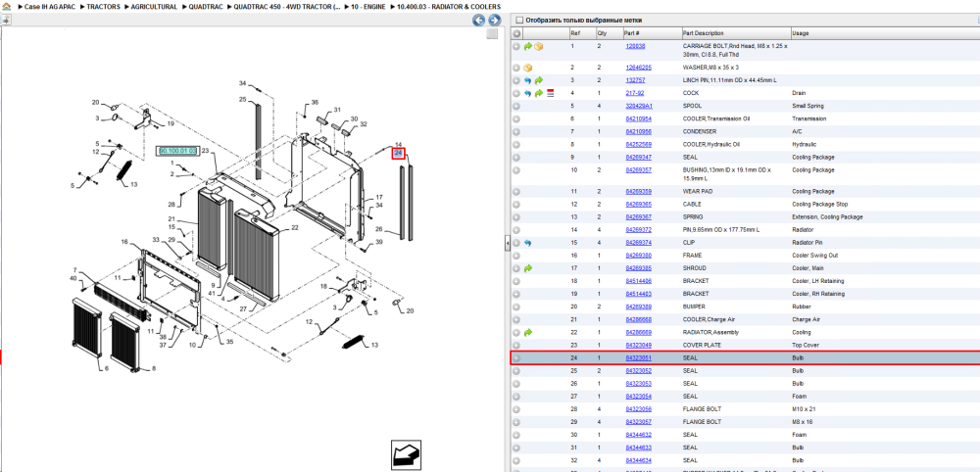Screen dimensions: 980x472
Task: Open the QUADTRAC breadcrumb level
Action: pyautogui.click(x=206, y=6)
